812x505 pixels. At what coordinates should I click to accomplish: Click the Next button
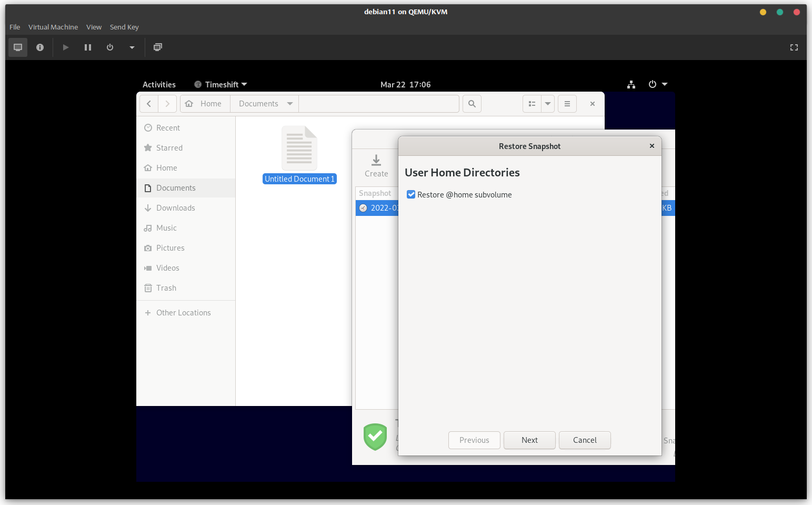pos(529,440)
